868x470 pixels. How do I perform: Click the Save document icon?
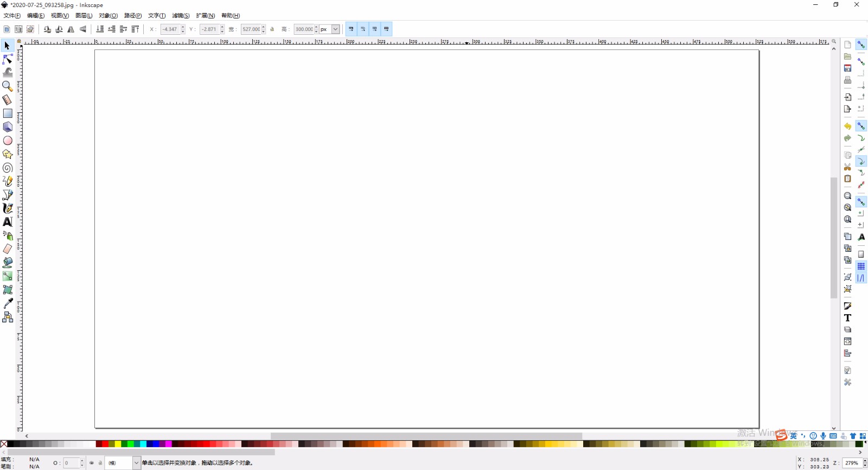coord(847,68)
